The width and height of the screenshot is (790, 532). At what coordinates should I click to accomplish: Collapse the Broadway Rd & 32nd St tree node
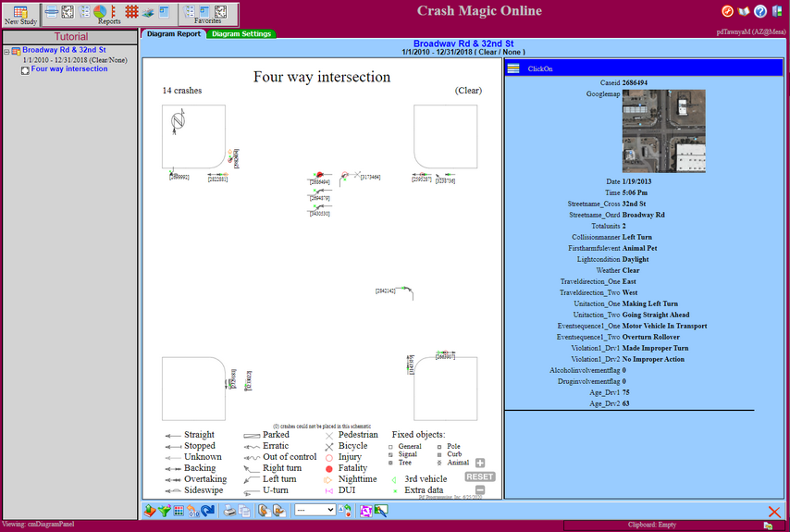(x=6, y=51)
